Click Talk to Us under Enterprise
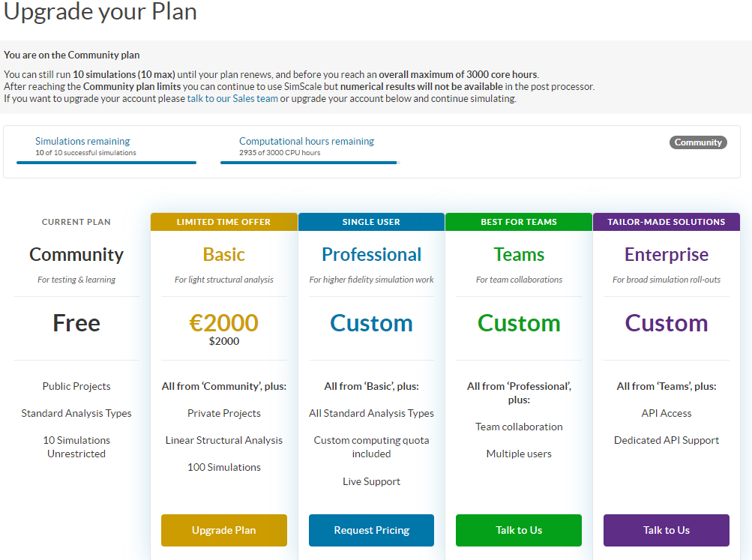This screenshot has height=560, width=752. tap(666, 530)
